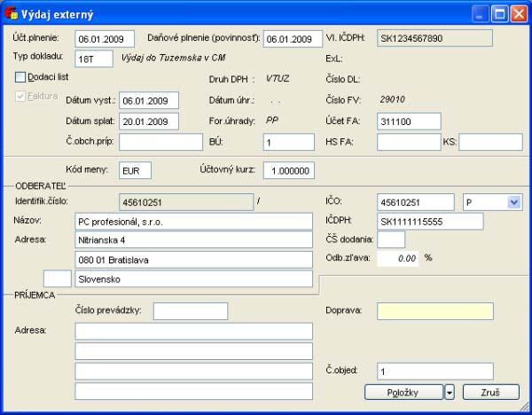The image size is (532, 415).
Task: Click the resize grip in the window corner
Action: [x=524, y=406]
